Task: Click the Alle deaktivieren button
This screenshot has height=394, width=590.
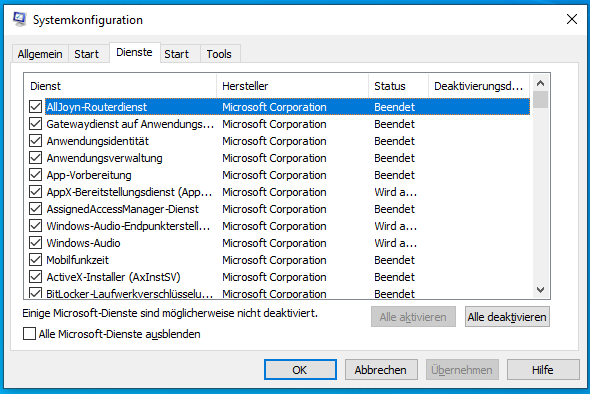Action: point(507,317)
